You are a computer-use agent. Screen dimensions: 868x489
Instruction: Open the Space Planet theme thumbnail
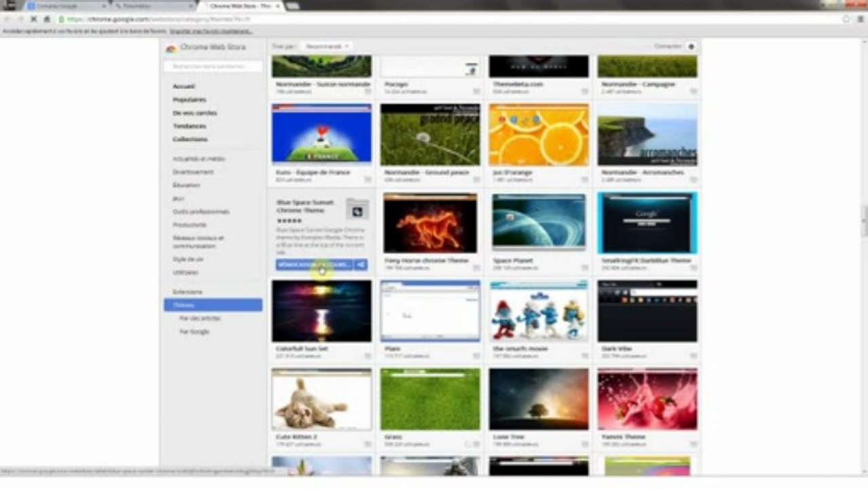pyautogui.click(x=539, y=223)
